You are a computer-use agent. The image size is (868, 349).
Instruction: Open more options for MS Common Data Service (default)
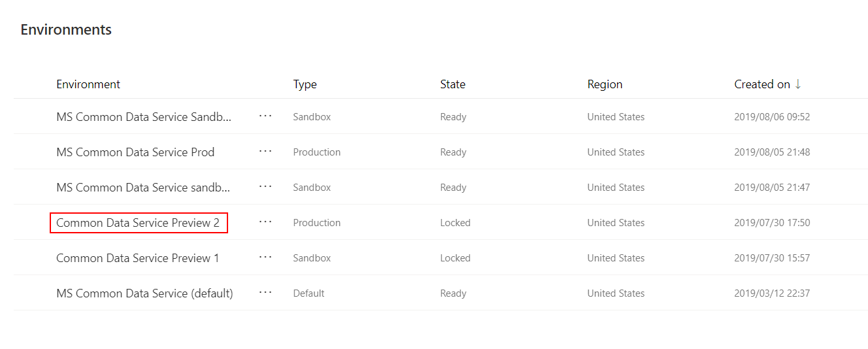(x=265, y=293)
